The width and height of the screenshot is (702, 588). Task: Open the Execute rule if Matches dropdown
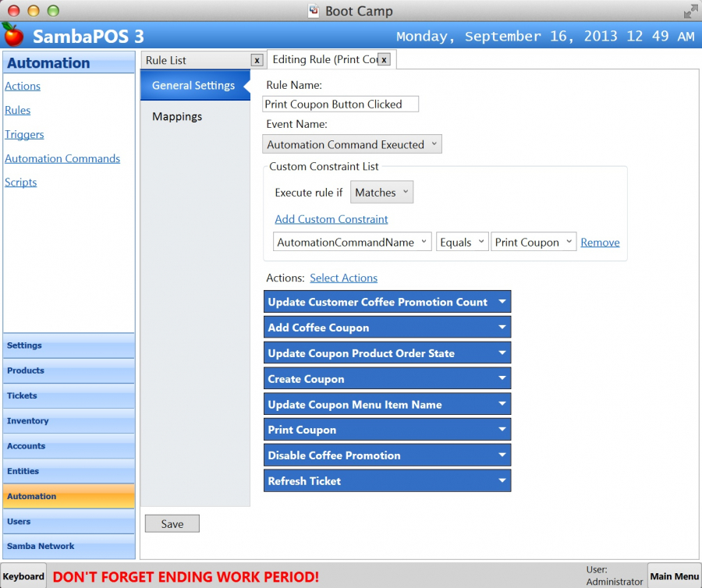click(x=381, y=193)
